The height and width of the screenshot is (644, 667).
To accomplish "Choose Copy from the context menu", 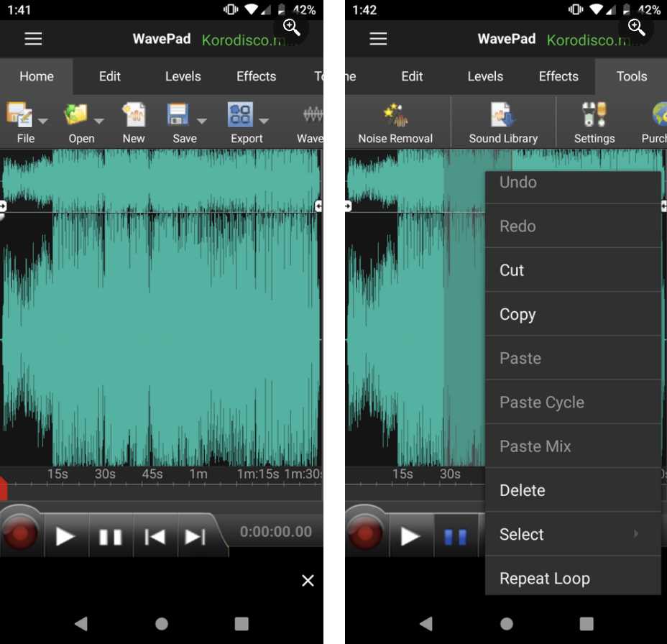I will point(573,314).
